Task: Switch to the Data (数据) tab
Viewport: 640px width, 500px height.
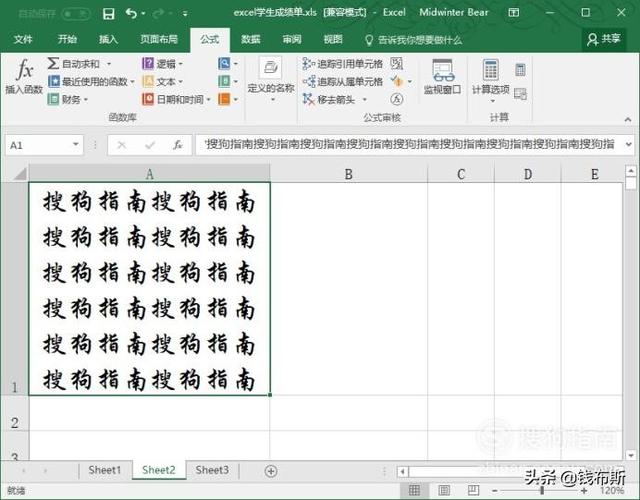Action: (x=251, y=39)
